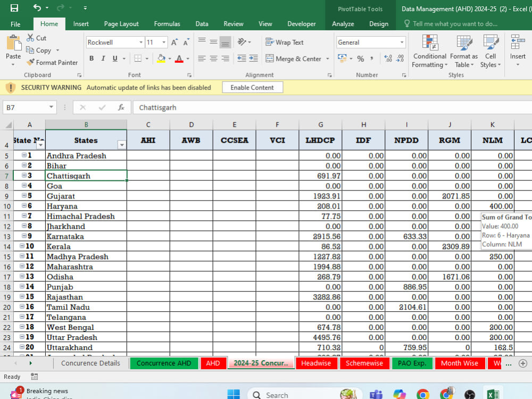
Task: Switch to the Page Layout tab
Action: 121,24
